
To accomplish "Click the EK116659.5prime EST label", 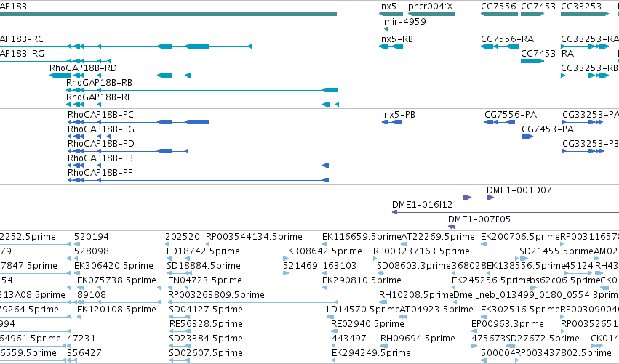I will point(362,237).
